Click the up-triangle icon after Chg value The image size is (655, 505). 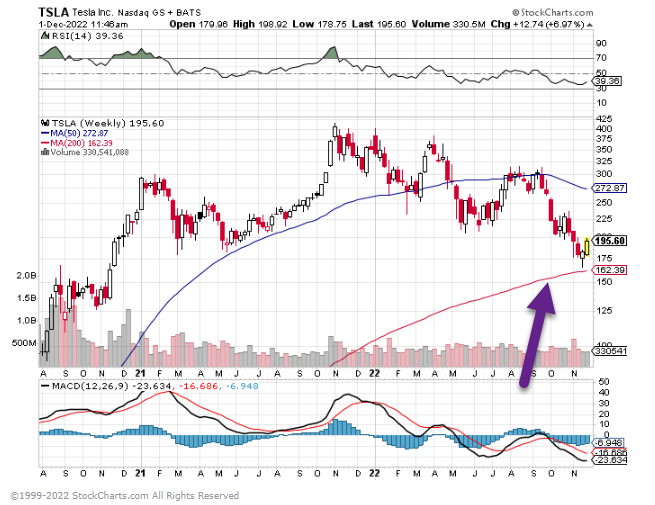589,25
